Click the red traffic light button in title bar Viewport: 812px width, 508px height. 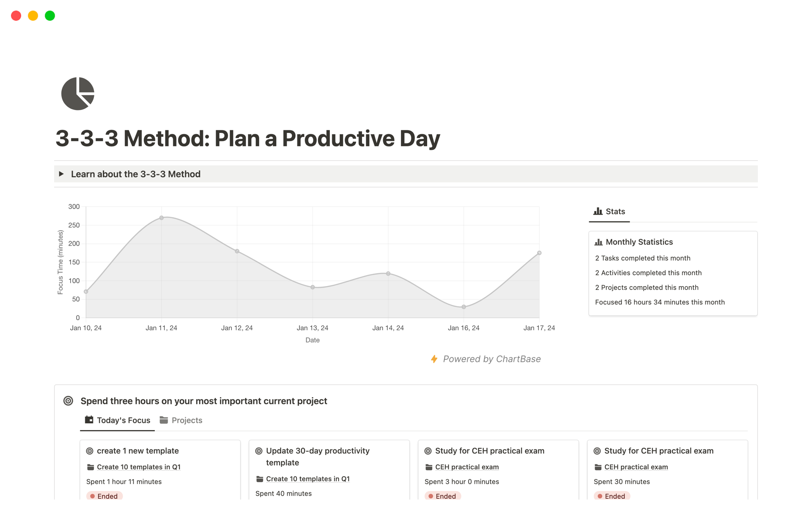pyautogui.click(x=15, y=16)
